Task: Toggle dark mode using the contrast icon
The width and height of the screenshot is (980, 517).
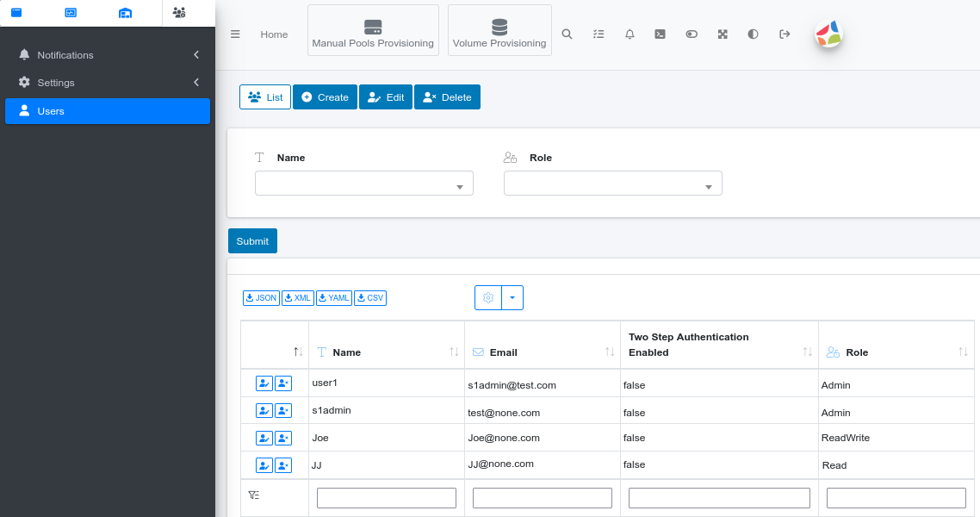Action: [754, 34]
